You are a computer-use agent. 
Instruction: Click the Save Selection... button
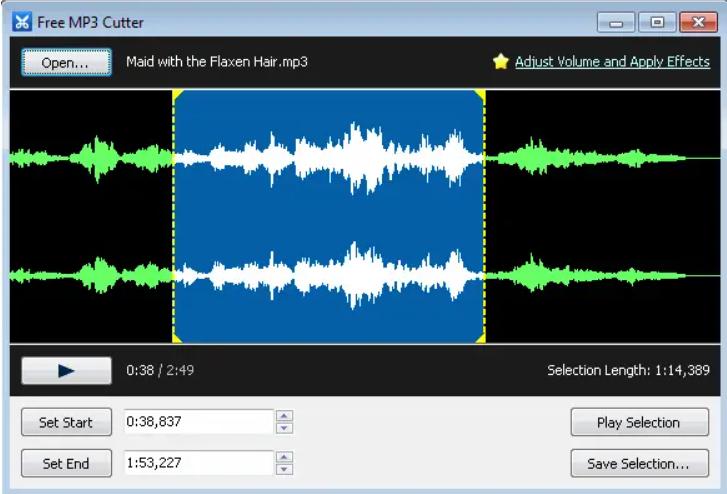point(638,463)
